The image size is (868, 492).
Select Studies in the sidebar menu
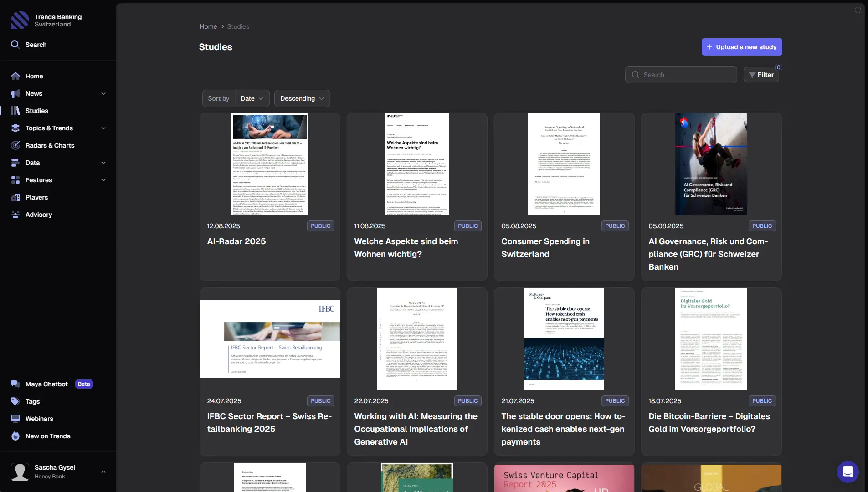(x=36, y=111)
